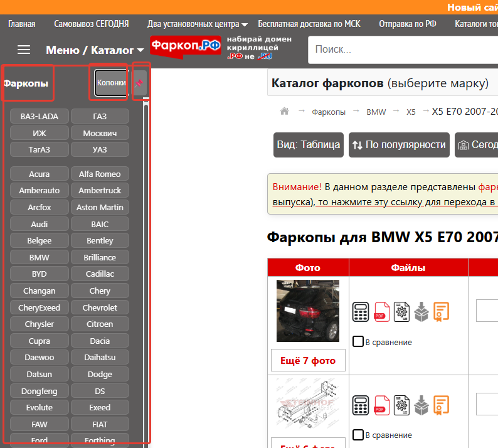
Task: Open the calculator icon in second product row
Action: 361,405
